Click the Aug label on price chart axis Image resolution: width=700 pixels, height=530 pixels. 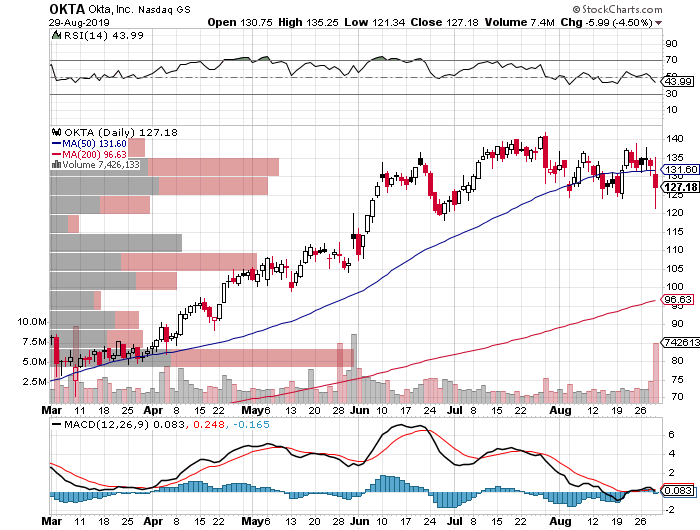pos(560,410)
